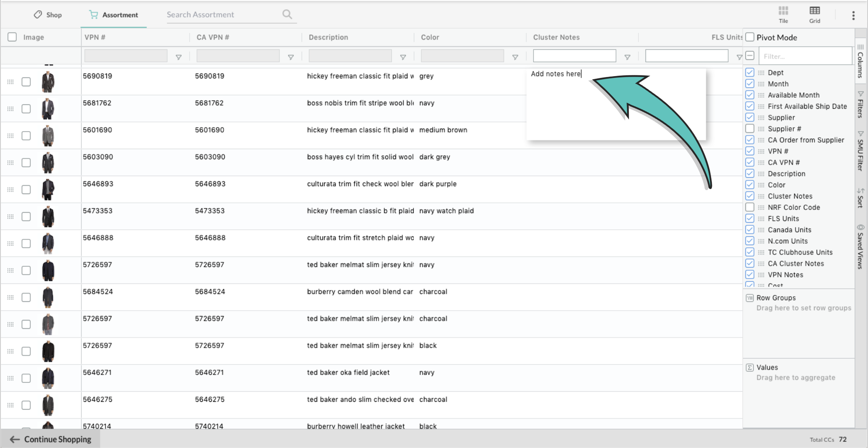Enable Pivot Mode checkbox
The image size is (868, 448).
750,37
